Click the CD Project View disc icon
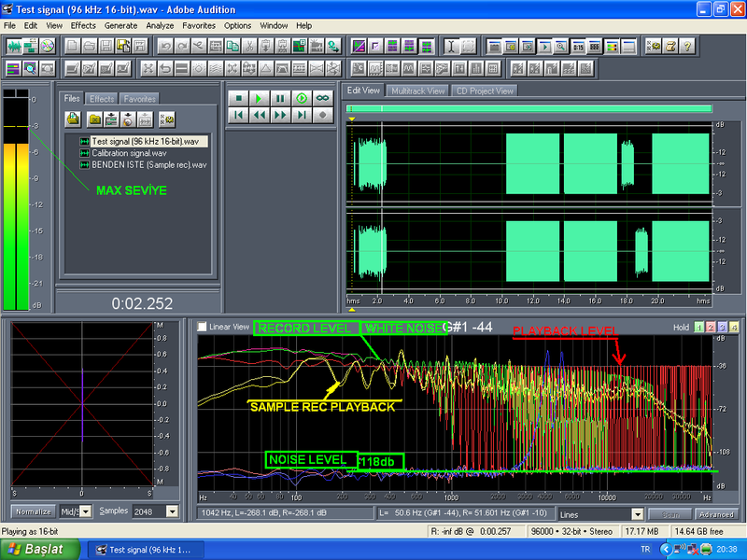 click(x=48, y=46)
